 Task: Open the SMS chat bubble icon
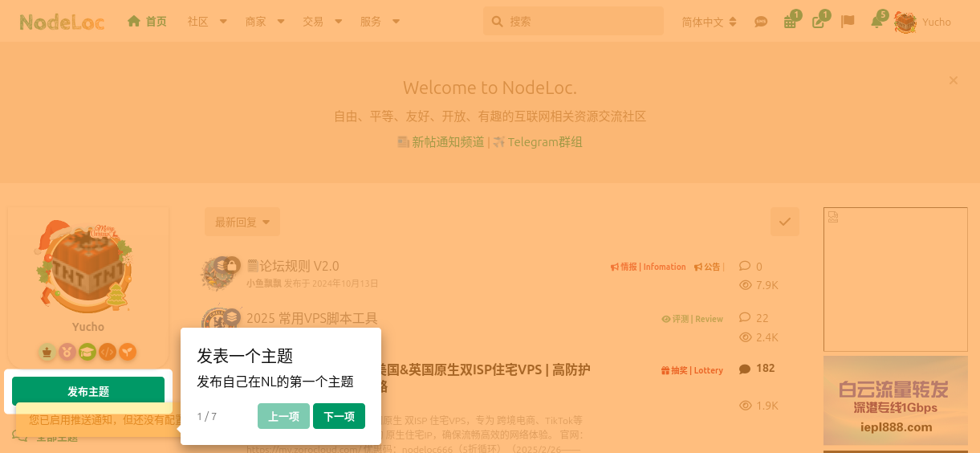pos(761,22)
